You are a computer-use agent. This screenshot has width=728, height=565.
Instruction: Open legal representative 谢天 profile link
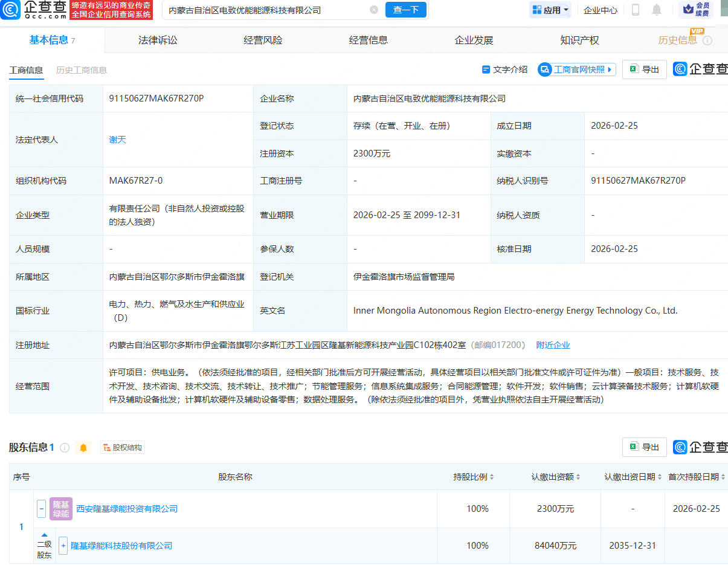[117, 140]
